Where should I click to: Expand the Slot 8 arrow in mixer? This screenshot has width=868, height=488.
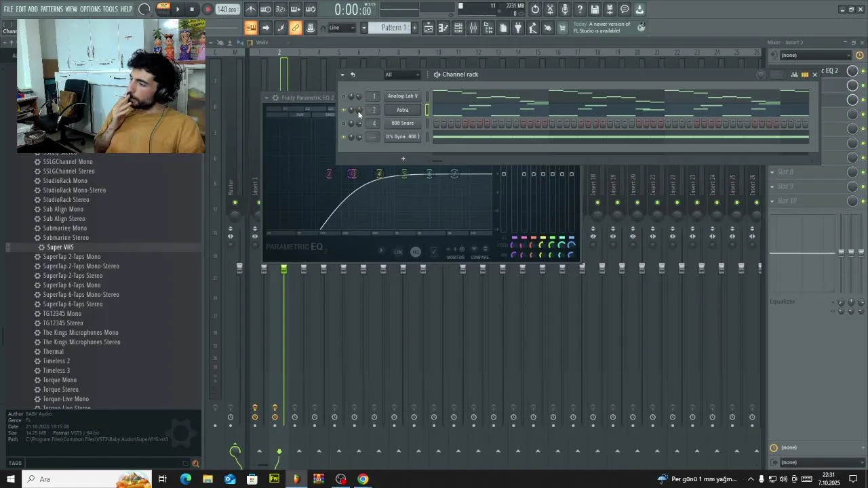point(772,172)
